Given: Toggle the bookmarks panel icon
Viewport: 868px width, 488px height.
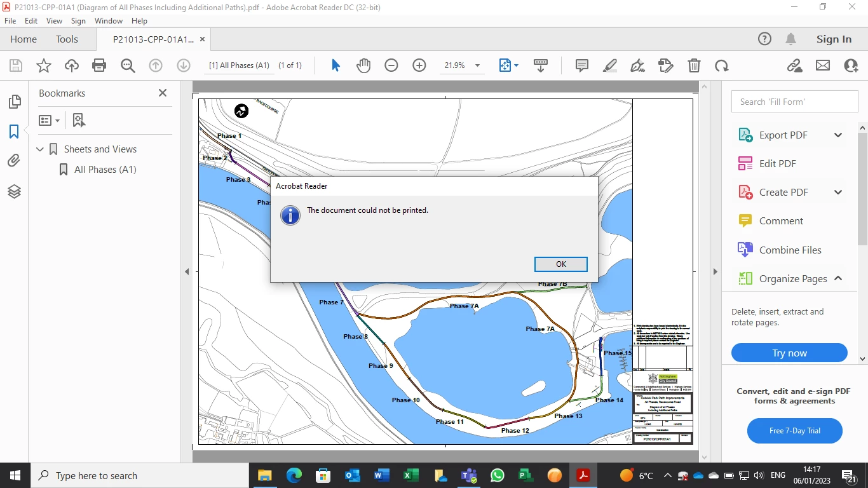Looking at the screenshot, I should (14, 132).
